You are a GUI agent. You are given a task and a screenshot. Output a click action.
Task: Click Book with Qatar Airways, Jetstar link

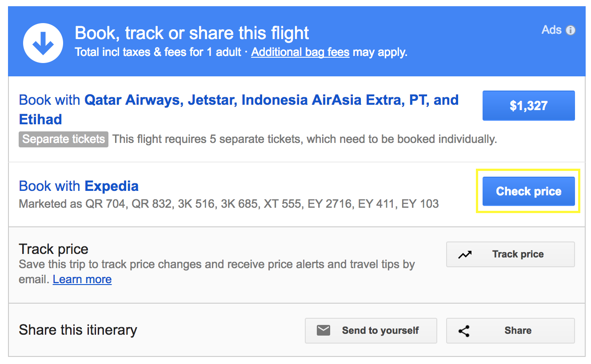[239, 109]
